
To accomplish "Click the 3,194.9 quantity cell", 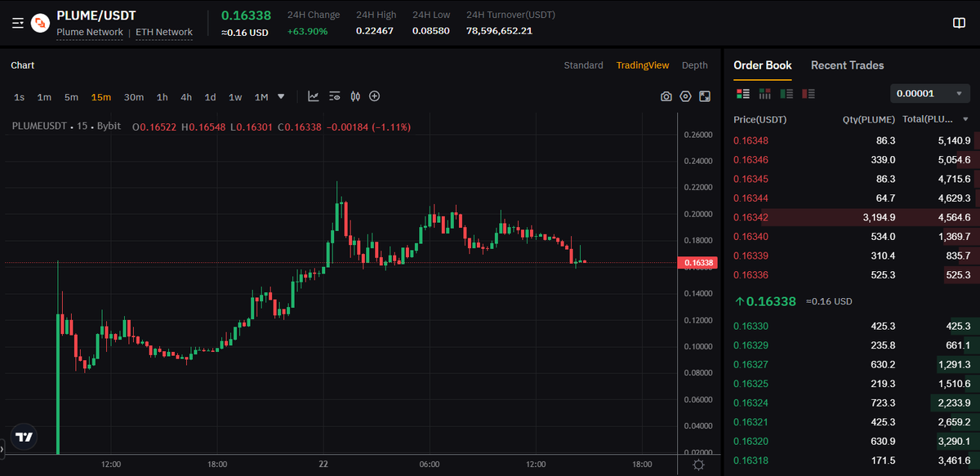I will [879, 217].
